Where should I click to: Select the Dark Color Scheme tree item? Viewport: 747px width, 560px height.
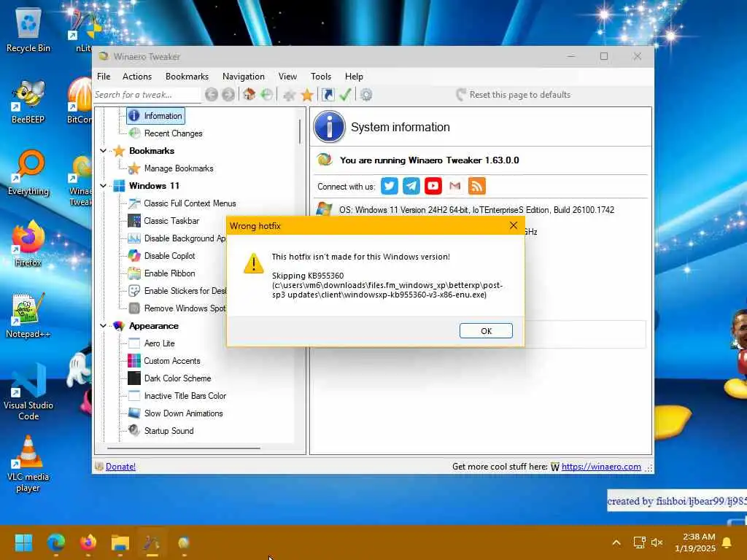tap(169, 378)
